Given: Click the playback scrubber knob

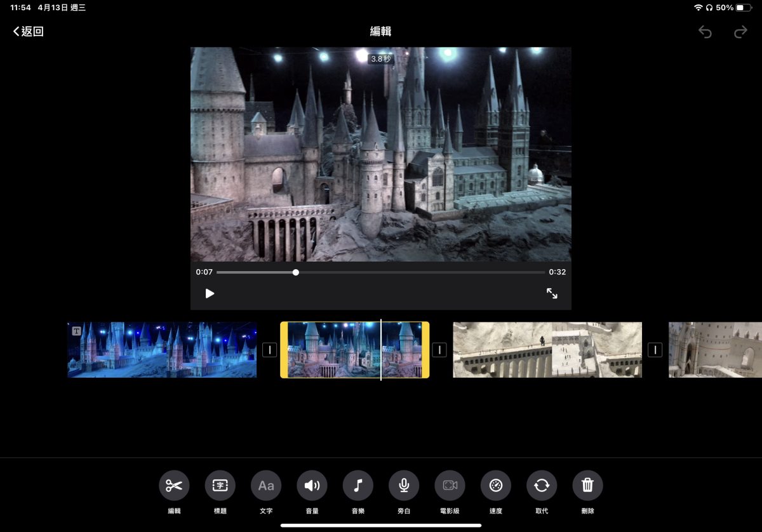Looking at the screenshot, I should (296, 272).
